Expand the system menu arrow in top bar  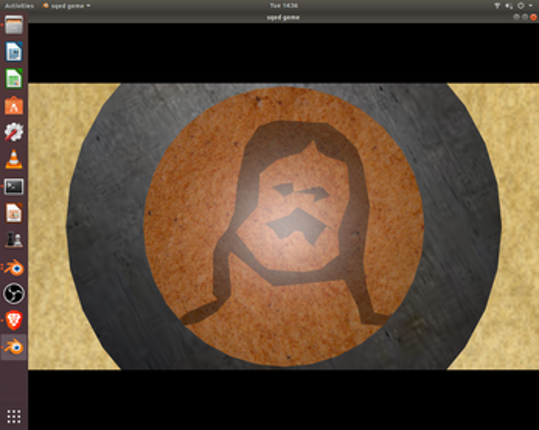click(531, 5)
